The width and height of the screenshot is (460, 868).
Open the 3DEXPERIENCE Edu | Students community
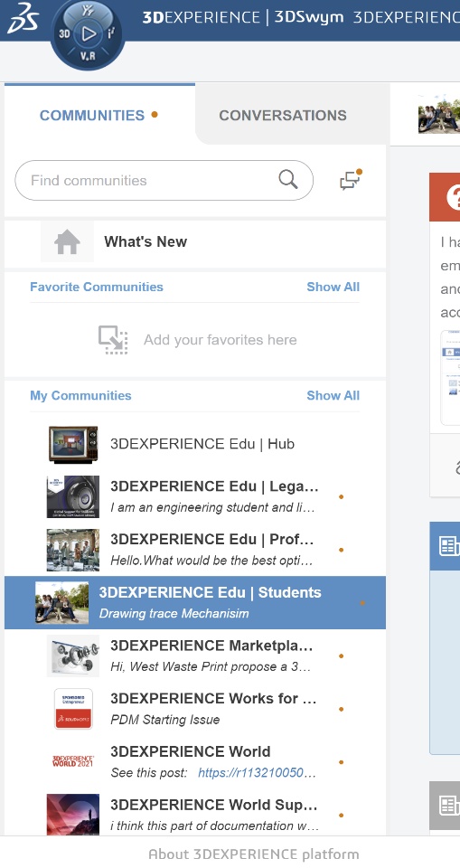point(195,602)
